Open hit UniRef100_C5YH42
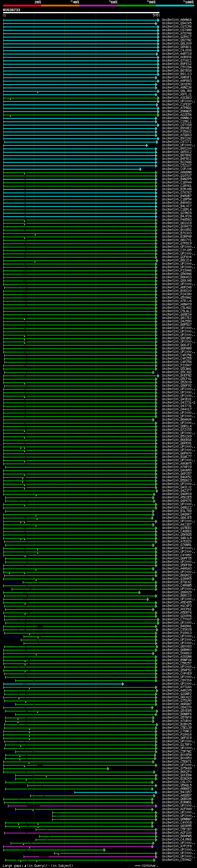Screen dimensions: 197x868 tap(177, 860)
